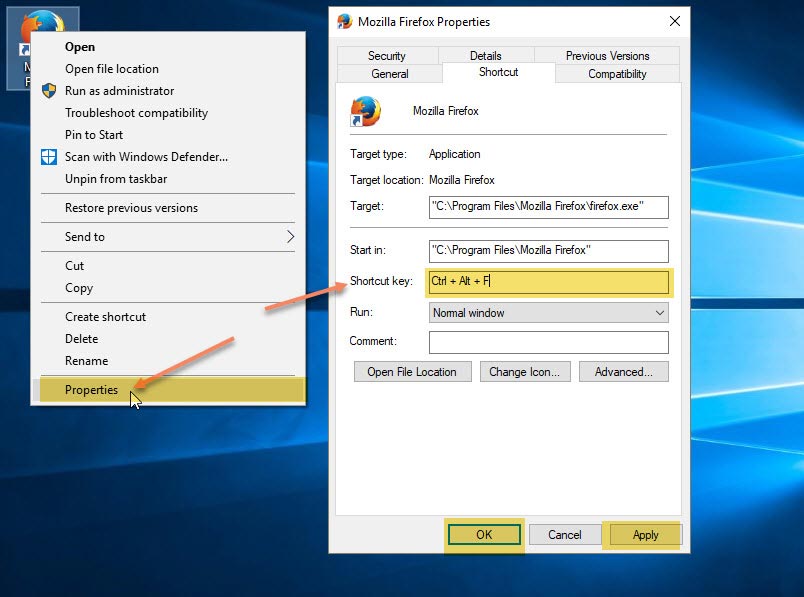Viewport: 804px width, 597px height.
Task: Click the Cancel button
Action: click(x=565, y=535)
